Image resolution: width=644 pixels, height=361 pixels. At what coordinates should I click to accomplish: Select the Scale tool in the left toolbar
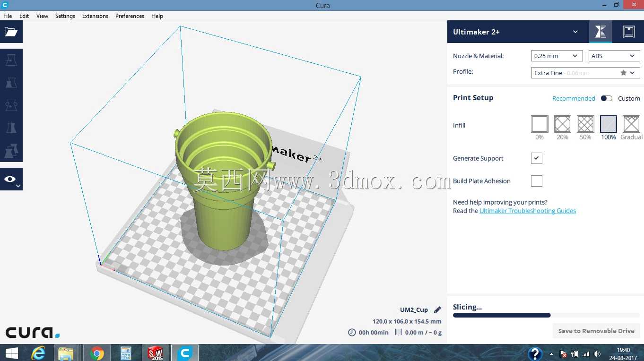pos(11,83)
